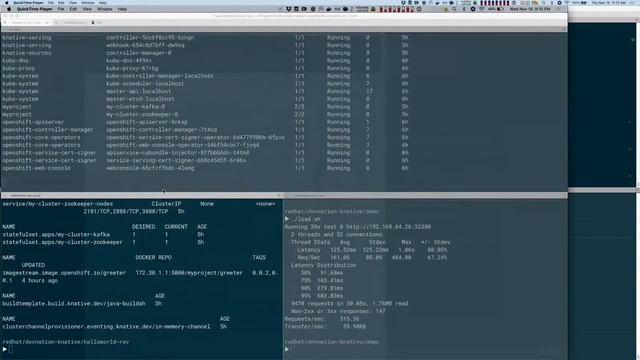Click the kube-scheduler-localhost entry

[145, 84]
